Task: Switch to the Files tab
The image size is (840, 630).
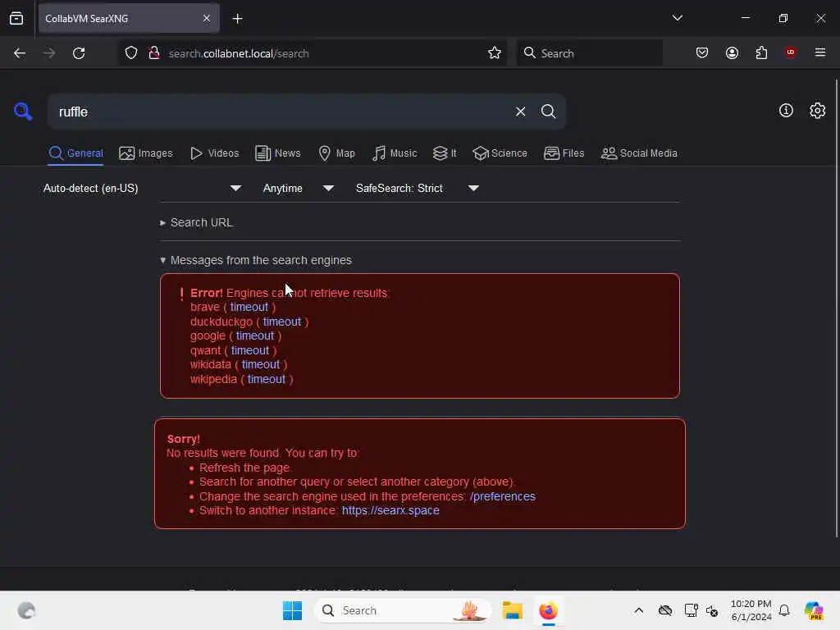Action: [x=564, y=153]
